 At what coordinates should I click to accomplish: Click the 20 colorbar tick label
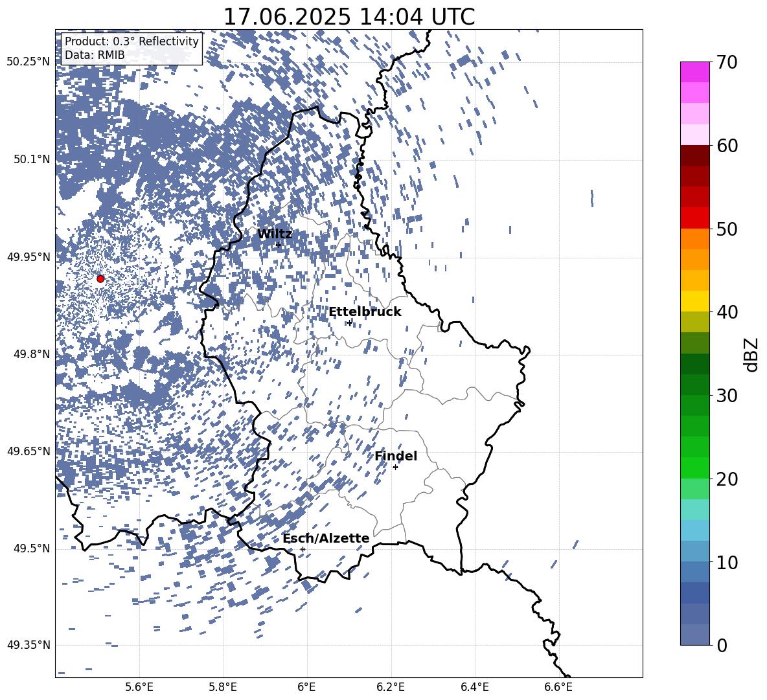pos(727,479)
